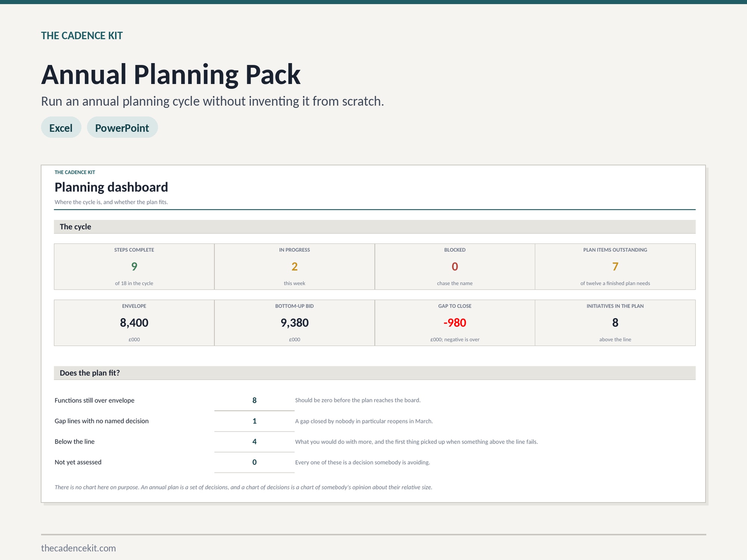747x560 pixels.
Task: Click the Not yet assessed value 0
Action: (254, 462)
